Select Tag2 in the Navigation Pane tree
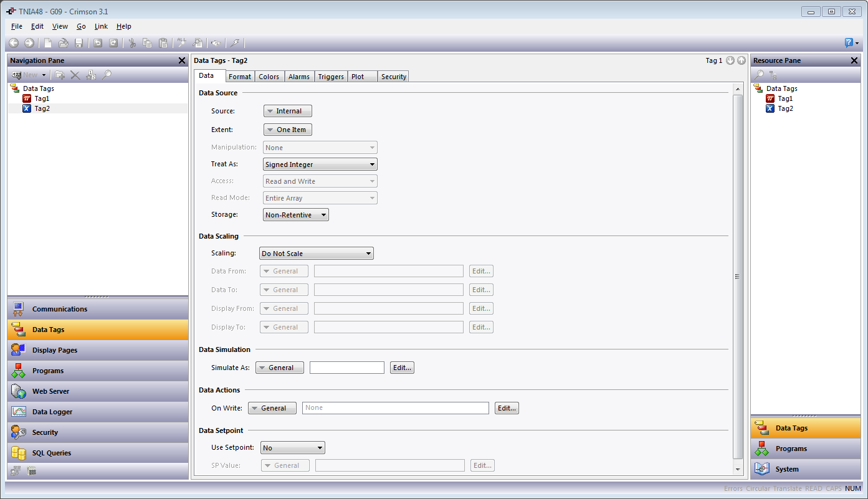 pos(42,108)
